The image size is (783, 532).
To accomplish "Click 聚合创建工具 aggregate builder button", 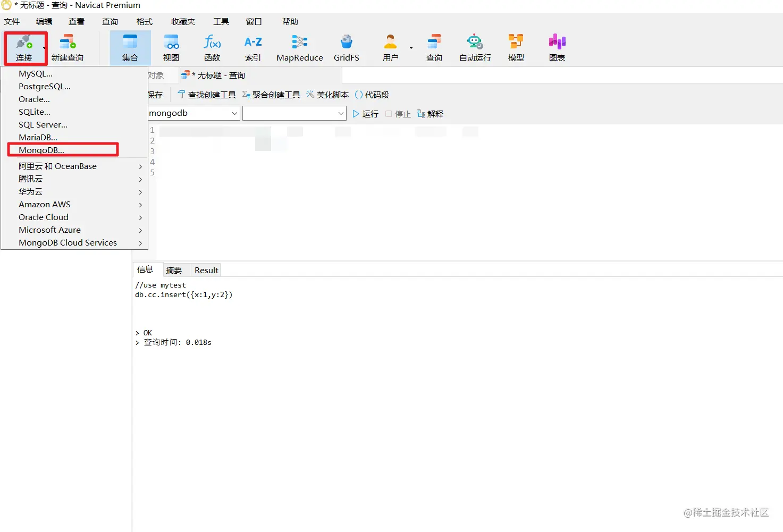I will point(271,95).
